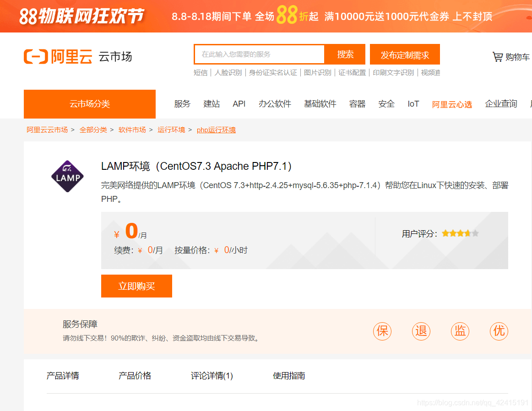Click the 购物车 text label
This screenshot has width=532, height=411.
517,57
